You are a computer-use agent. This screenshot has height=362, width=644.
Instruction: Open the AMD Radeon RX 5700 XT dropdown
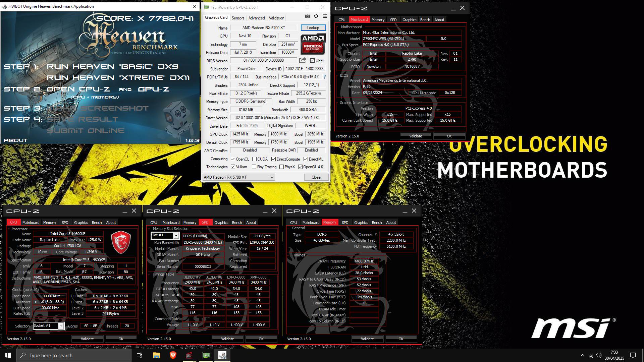[238, 177]
